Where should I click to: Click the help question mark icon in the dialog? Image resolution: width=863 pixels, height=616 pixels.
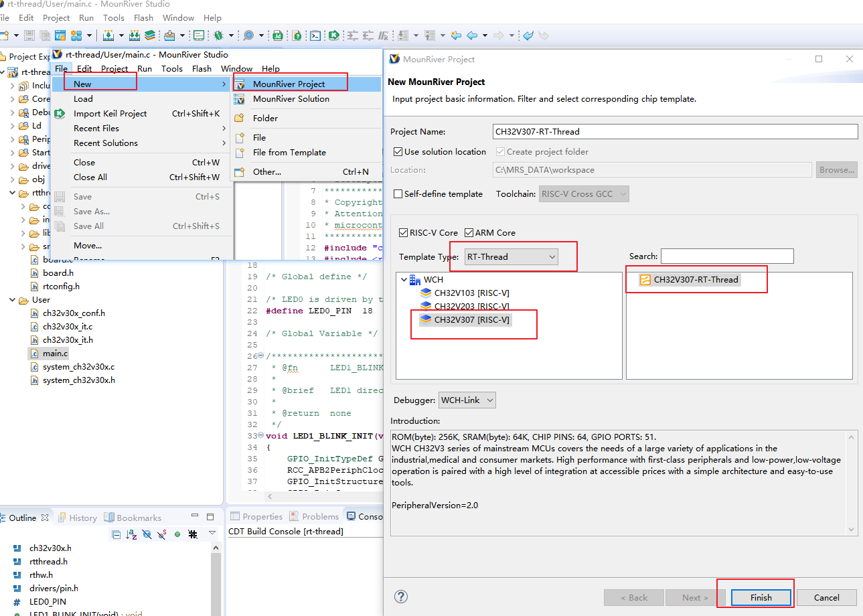click(x=400, y=597)
